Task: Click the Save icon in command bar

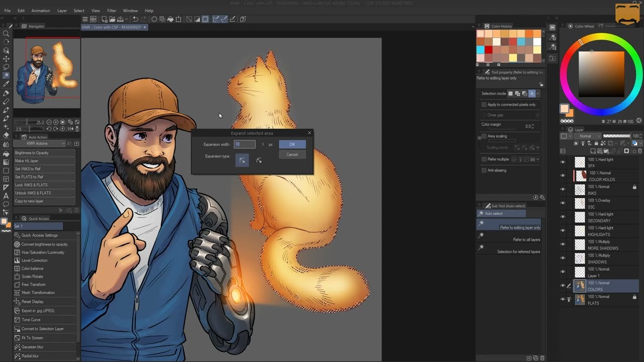Action: [120, 19]
